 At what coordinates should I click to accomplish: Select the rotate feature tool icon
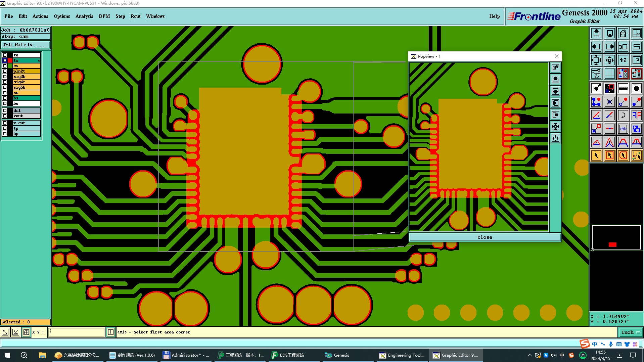click(x=623, y=115)
